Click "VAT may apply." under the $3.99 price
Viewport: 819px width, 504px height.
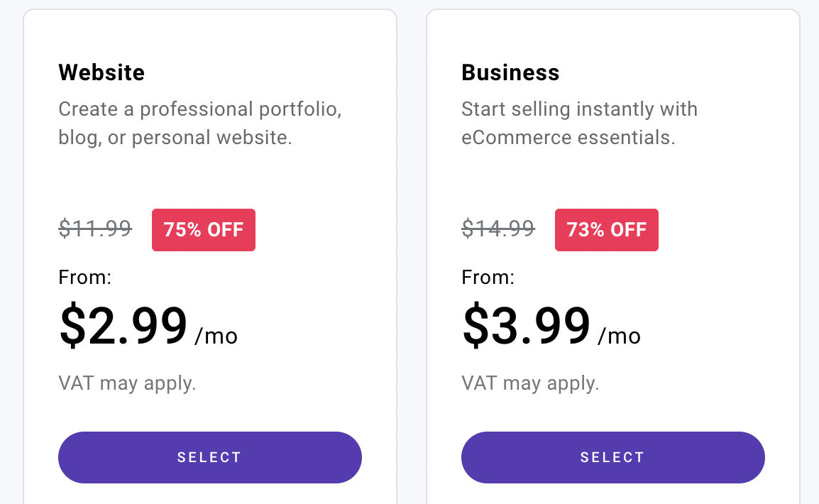530,383
